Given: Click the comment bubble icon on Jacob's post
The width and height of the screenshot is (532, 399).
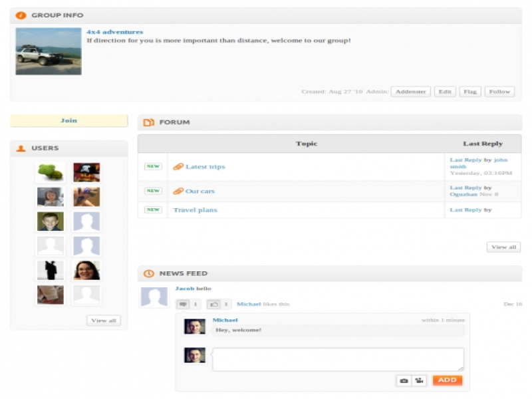Looking at the screenshot, I should click(x=184, y=304).
